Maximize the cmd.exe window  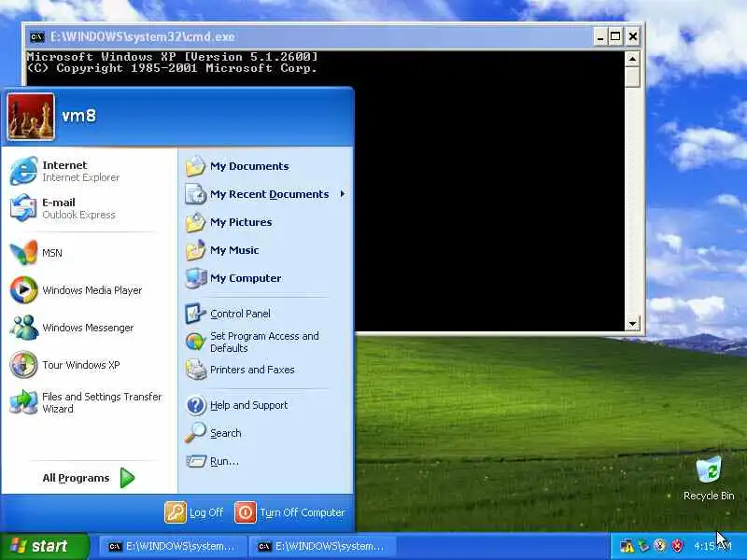(x=615, y=36)
